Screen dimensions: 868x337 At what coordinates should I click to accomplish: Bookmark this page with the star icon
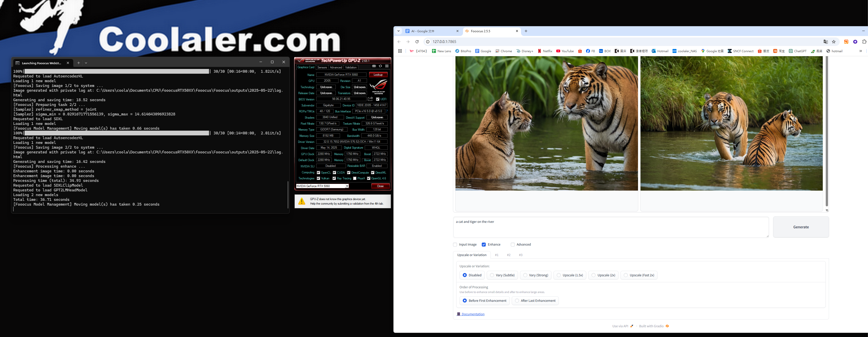pyautogui.click(x=834, y=42)
